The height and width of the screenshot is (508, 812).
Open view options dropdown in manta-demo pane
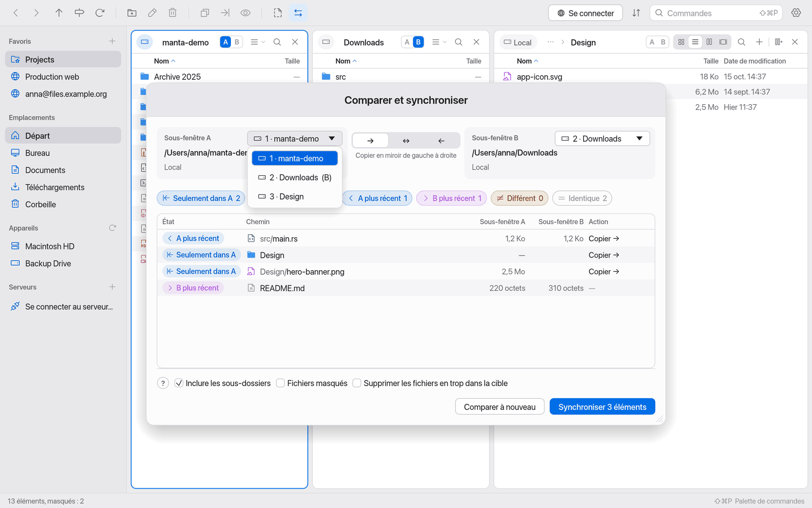pos(258,42)
